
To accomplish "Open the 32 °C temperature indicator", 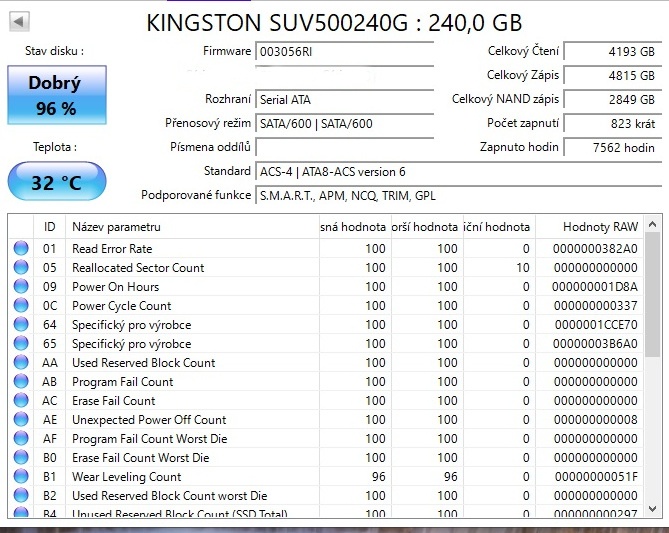I will pos(57,181).
